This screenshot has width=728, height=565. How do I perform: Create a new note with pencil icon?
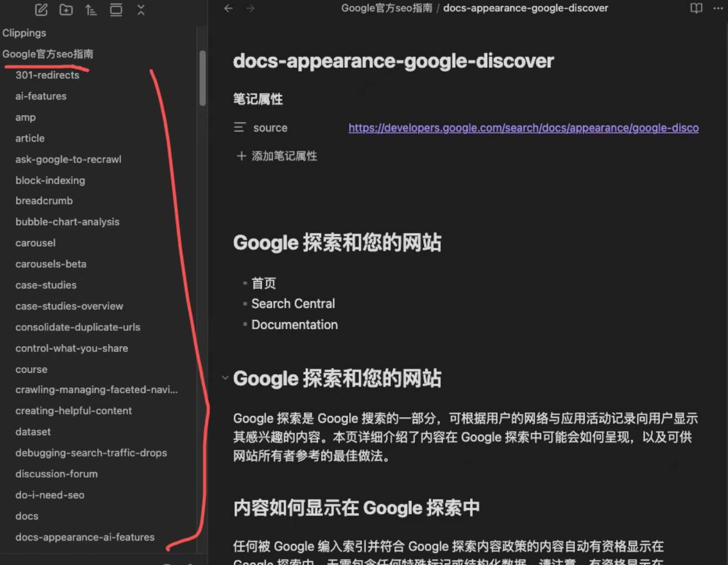click(41, 10)
